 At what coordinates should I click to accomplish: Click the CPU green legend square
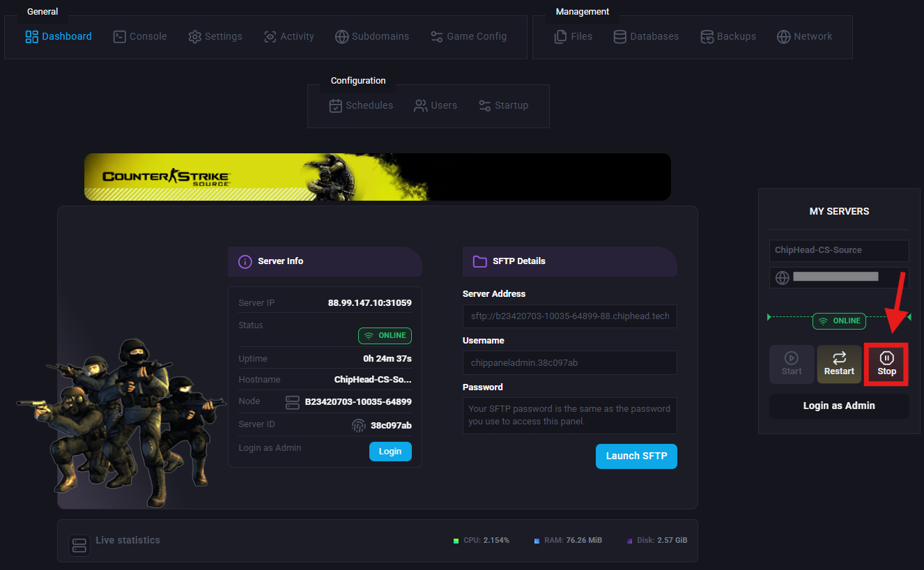[456, 541]
